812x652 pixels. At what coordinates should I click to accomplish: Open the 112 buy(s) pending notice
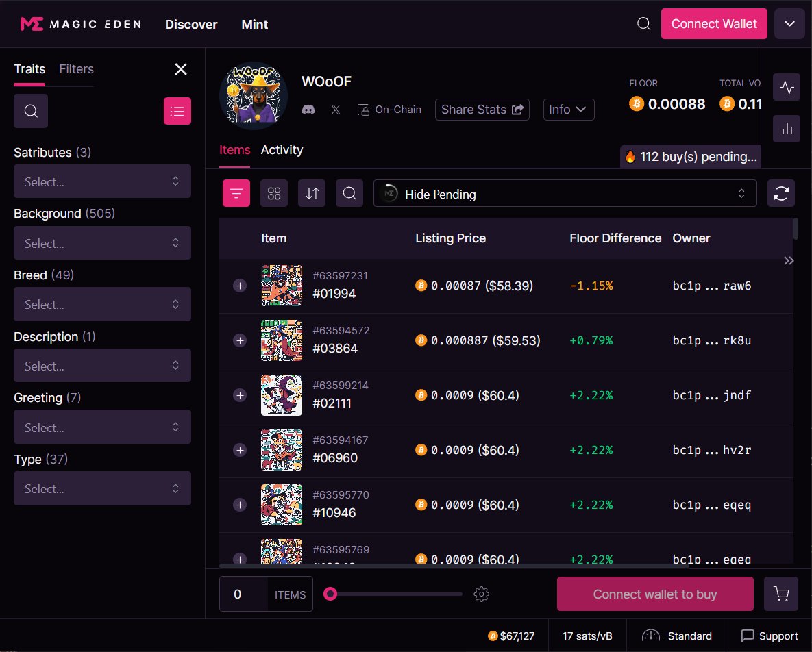tap(691, 157)
